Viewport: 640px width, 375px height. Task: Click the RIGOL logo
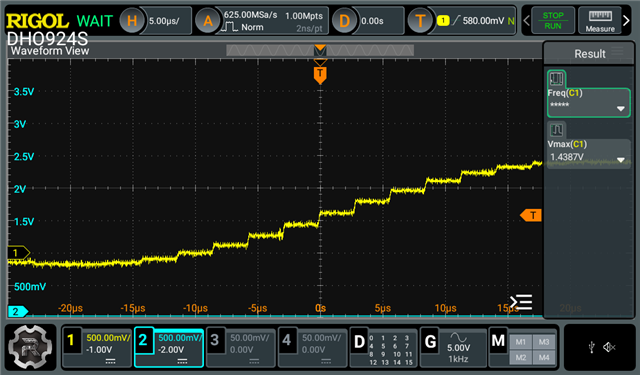[x=37, y=20]
